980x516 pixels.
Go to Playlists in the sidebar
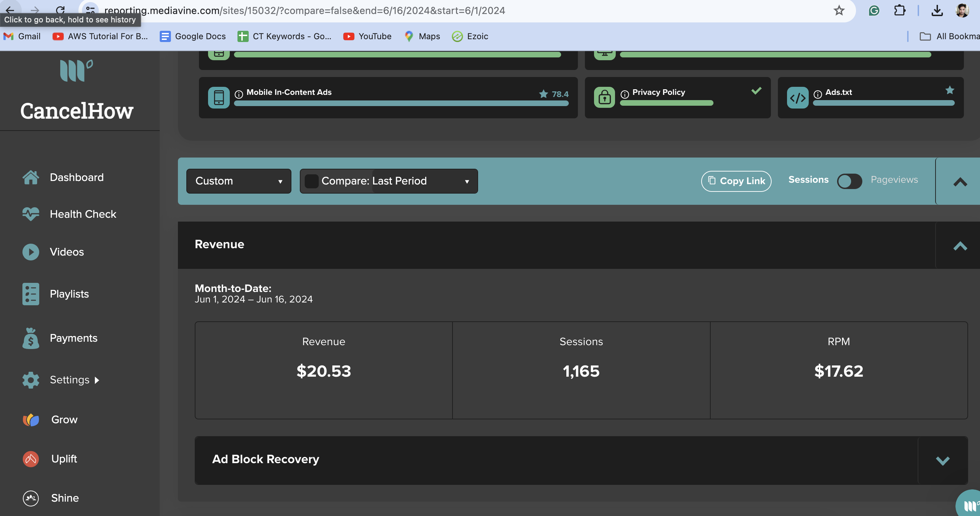click(69, 294)
